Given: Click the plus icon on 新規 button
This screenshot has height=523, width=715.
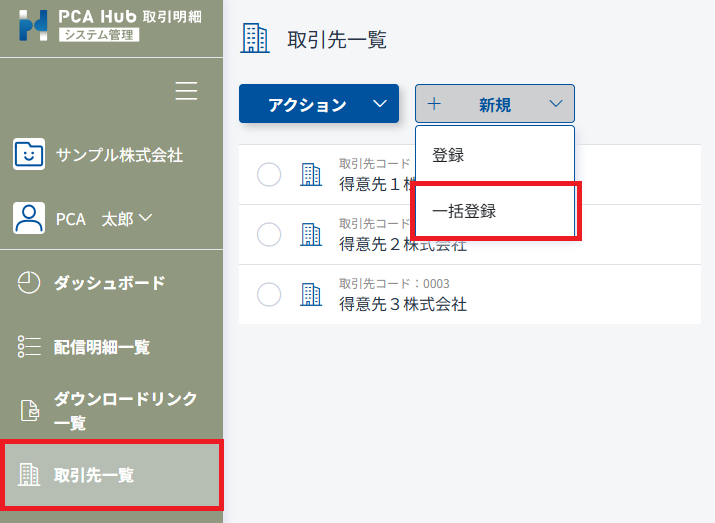Looking at the screenshot, I should tap(434, 104).
